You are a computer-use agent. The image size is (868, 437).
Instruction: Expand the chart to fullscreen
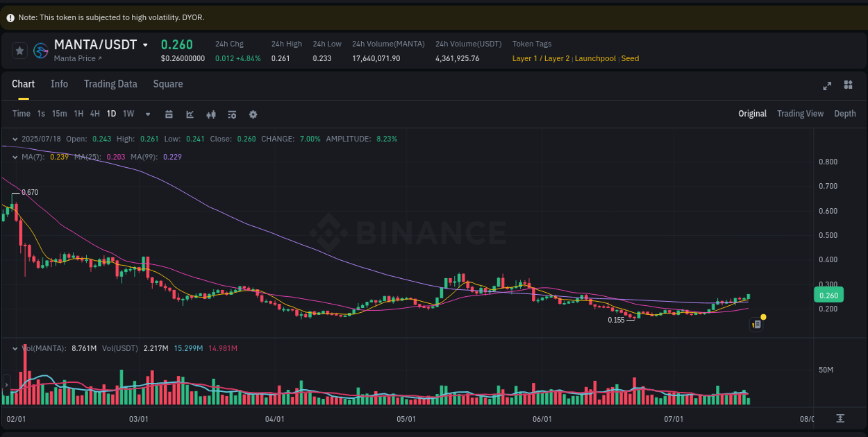pos(826,85)
